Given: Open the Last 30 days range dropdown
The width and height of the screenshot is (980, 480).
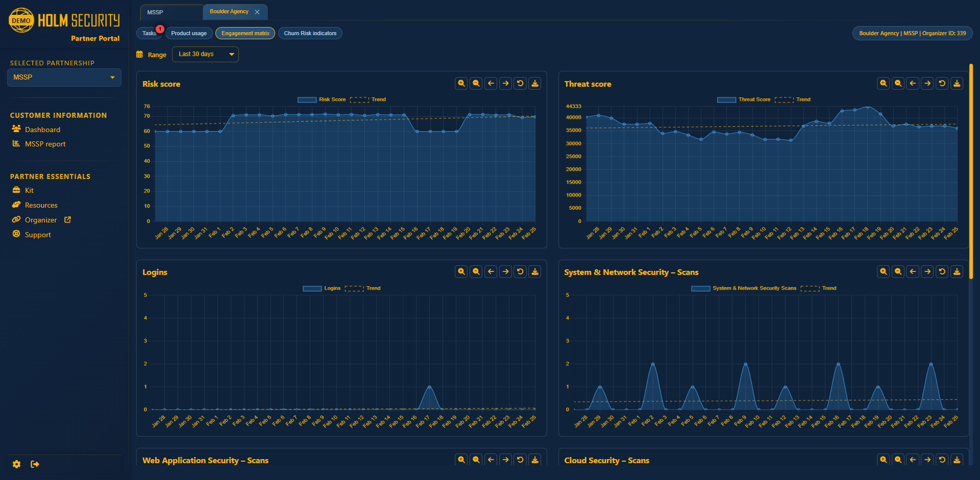Looking at the screenshot, I should [205, 54].
